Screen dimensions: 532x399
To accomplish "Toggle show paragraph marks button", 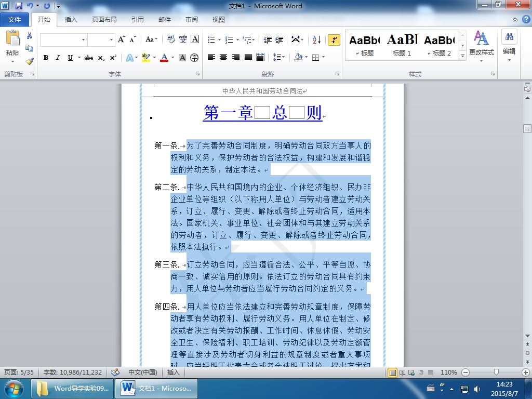I will coord(334,39).
